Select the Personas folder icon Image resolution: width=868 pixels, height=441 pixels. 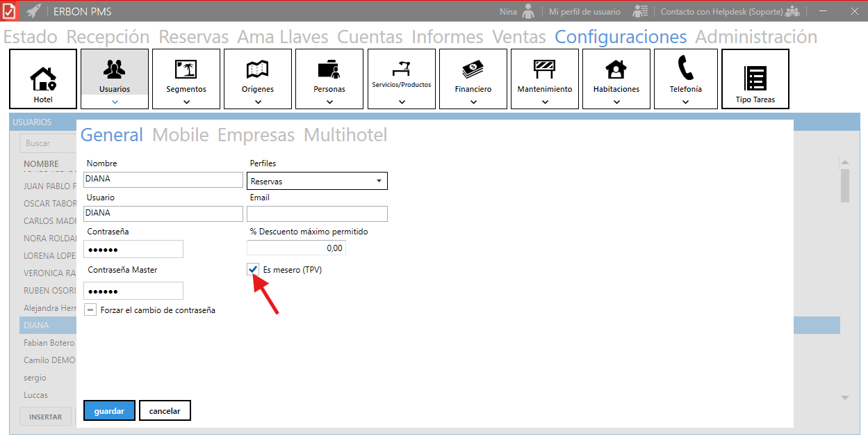(329, 70)
